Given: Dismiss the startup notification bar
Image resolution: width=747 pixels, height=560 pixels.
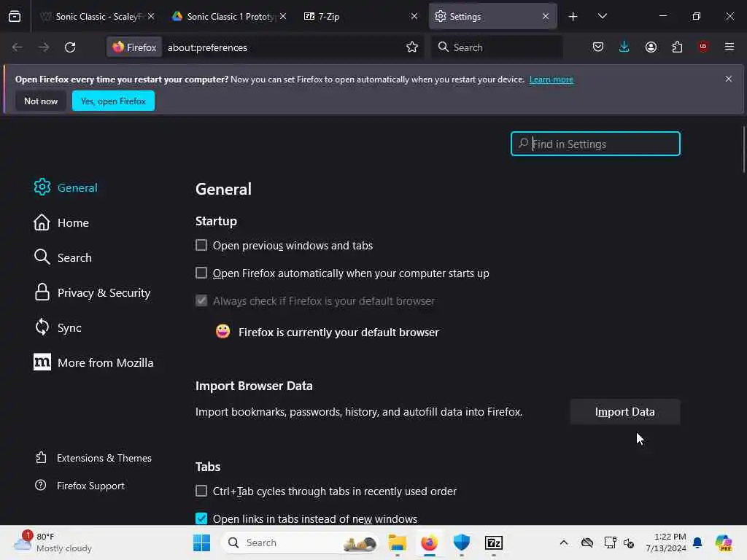Looking at the screenshot, I should tap(729, 79).
